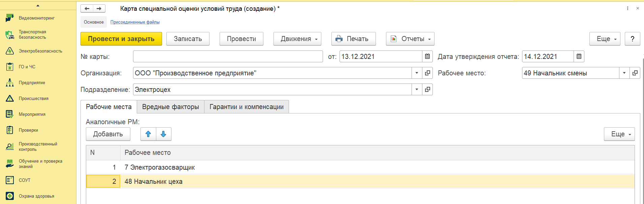The image size is (644, 204).
Task: Expand the Подразделение dropdown list
Action: (x=417, y=90)
